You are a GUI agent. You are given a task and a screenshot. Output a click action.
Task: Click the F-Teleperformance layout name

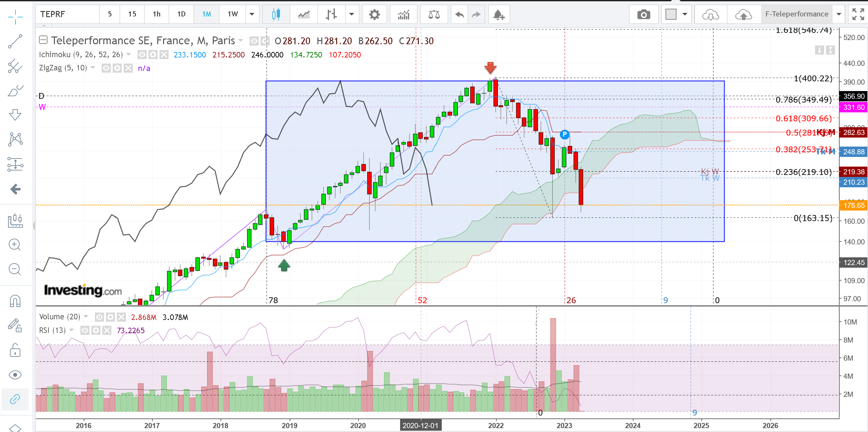797,14
